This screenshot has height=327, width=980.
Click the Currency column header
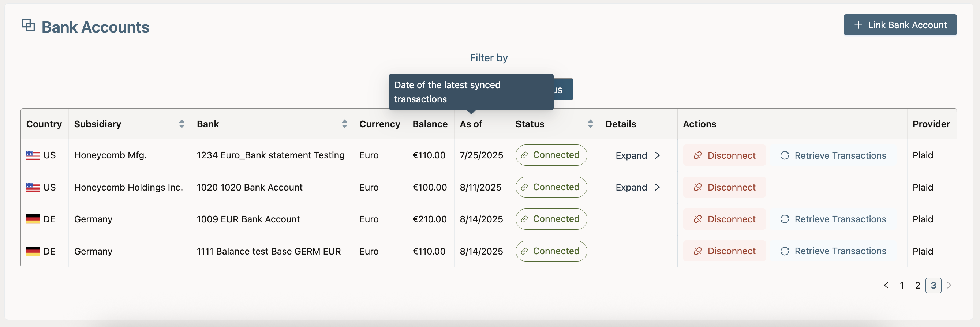tap(380, 124)
